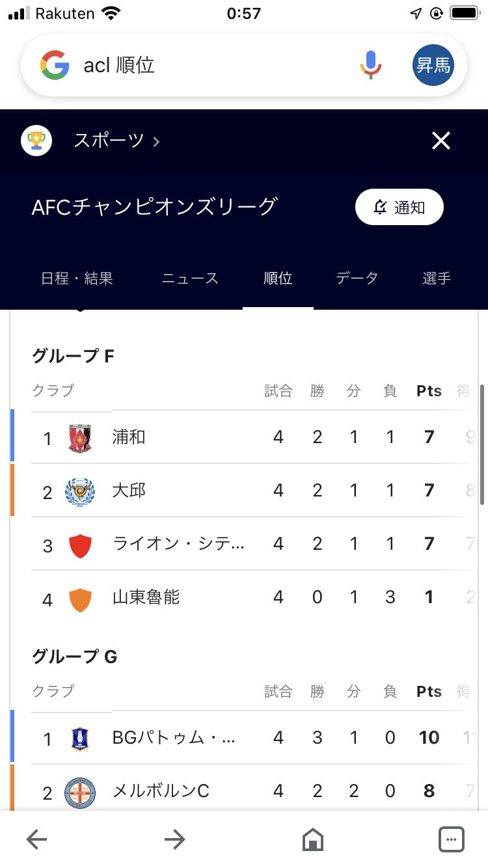This screenshot has width=488, height=868.
Task: Tap the 浦和 club crest
Action: (80, 438)
